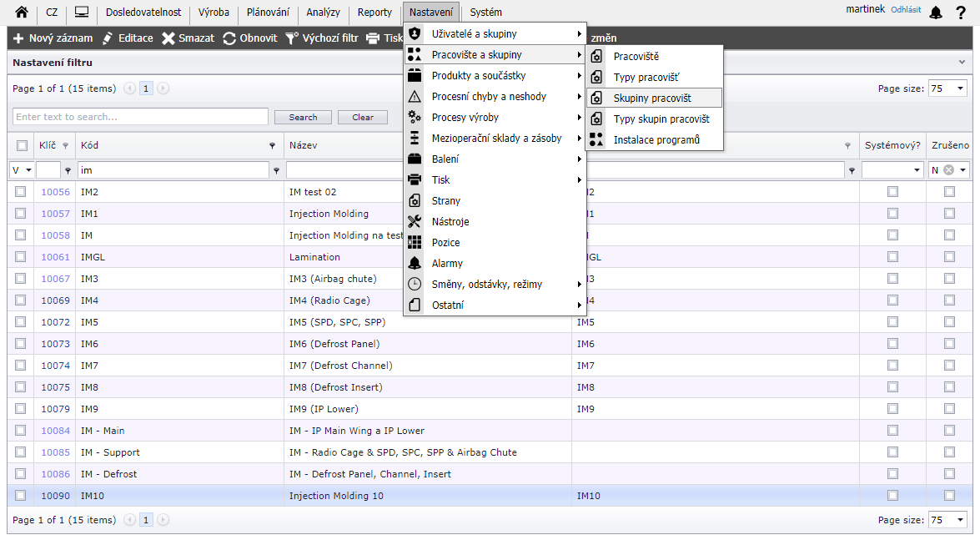Click the Obnovit refresh icon
Image resolution: width=980 pixels, height=535 pixels.
[x=229, y=38]
